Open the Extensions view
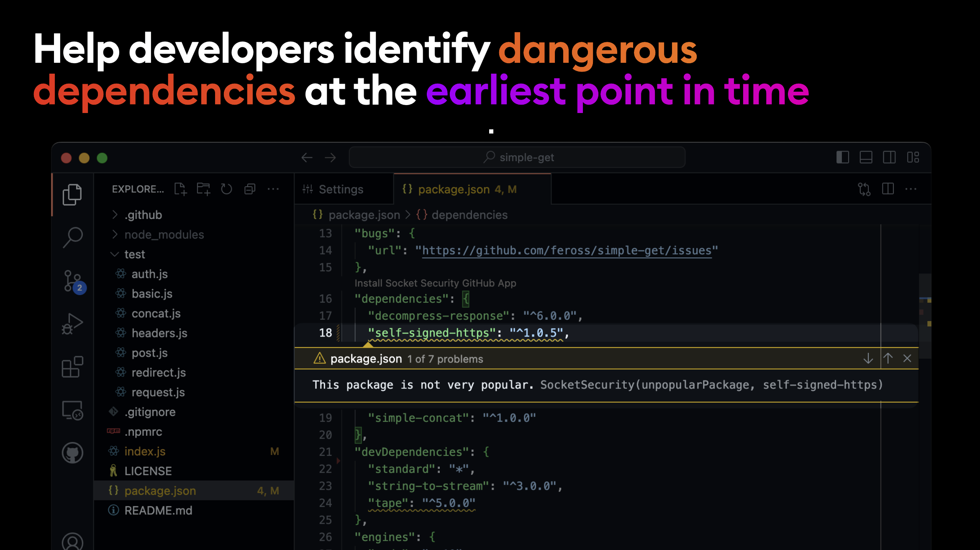Screen dimensions: 980x550 [x=72, y=367]
